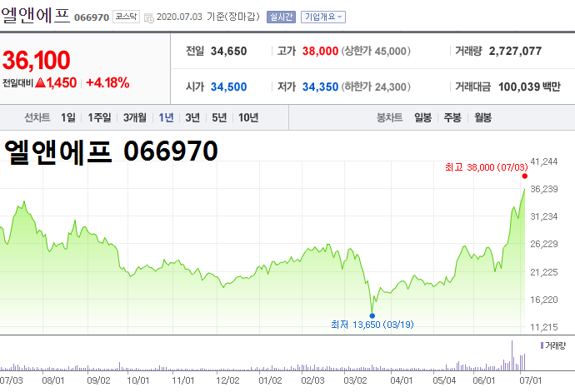The height and width of the screenshot is (392, 575).
Task: Click the 거래량 value 2,727,077
Action: 515,51
